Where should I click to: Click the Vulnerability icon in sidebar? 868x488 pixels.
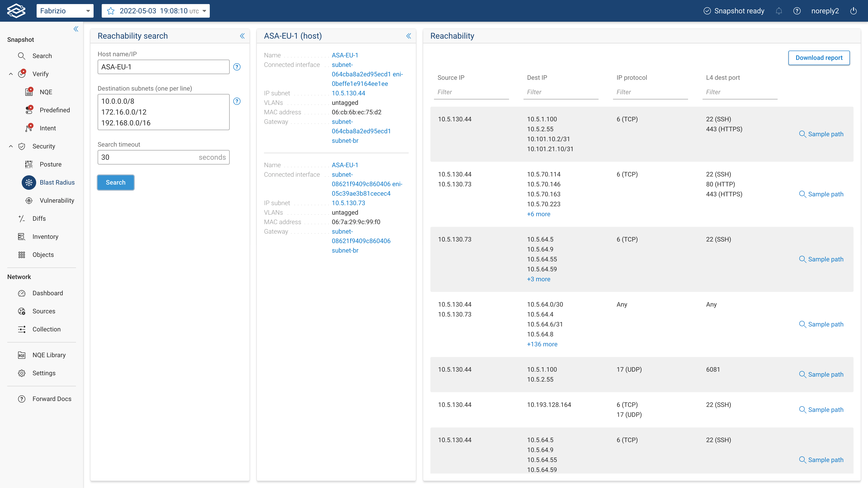(29, 200)
